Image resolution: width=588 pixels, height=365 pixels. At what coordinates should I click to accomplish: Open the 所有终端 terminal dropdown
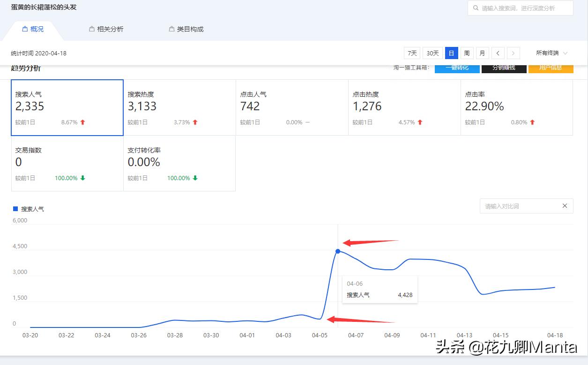(550, 53)
